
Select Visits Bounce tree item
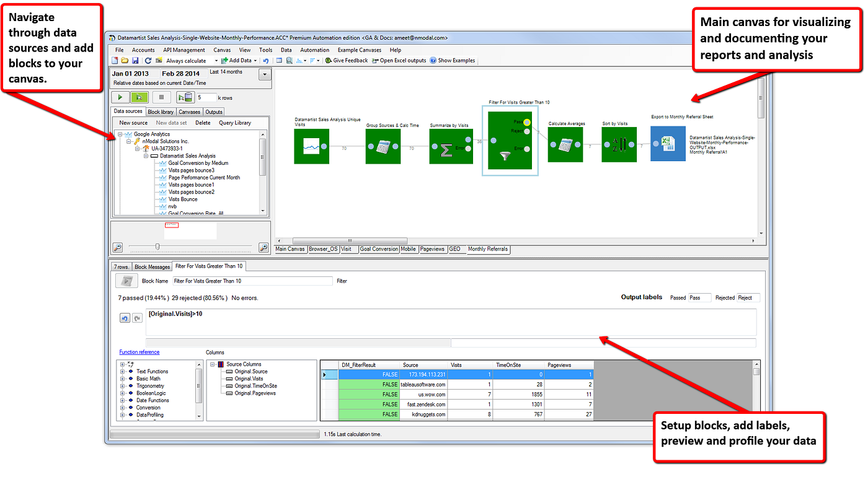[183, 199]
